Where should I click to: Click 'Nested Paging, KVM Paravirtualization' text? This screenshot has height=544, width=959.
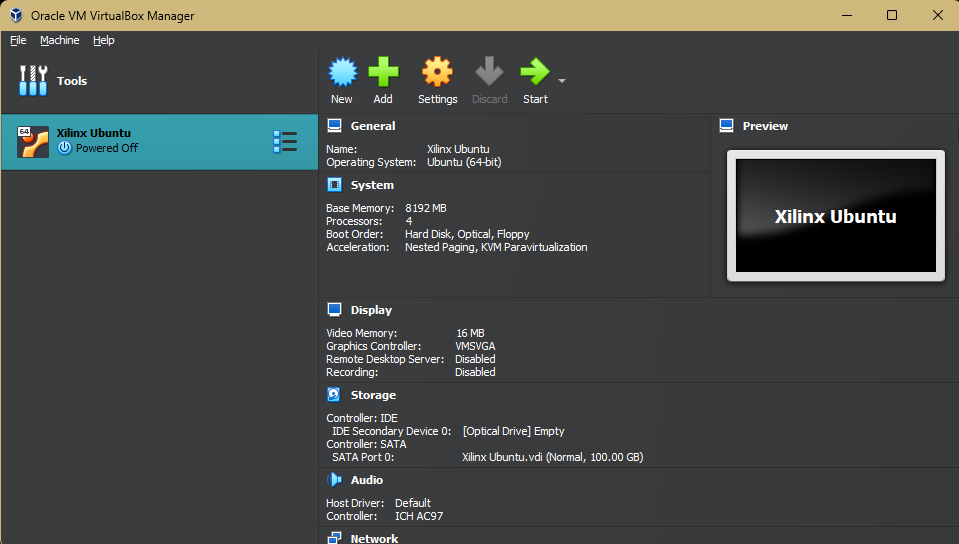pyautogui.click(x=496, y=247)
